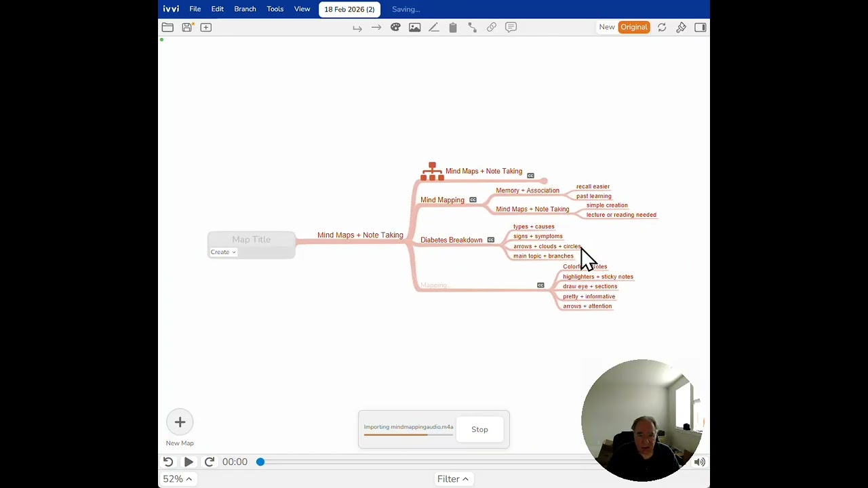Image resolution: width=868 pixels, height=488 pixels.
Task: Click the save disk icon
Action: pyautogui.click(x=186, y=27)
